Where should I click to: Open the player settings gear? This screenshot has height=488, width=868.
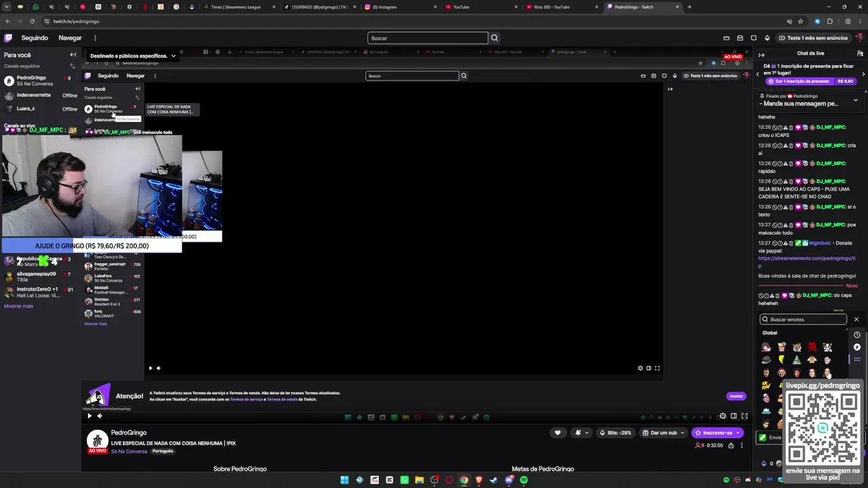coord(723,416)
